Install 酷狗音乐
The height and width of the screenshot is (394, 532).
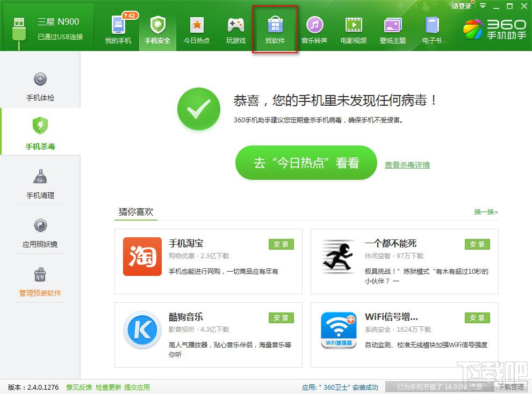[281, 317]
